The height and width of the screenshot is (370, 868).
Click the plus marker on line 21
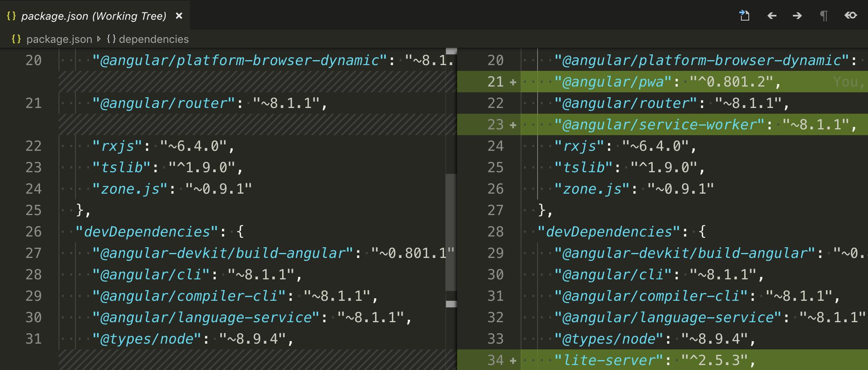[513, 82]
